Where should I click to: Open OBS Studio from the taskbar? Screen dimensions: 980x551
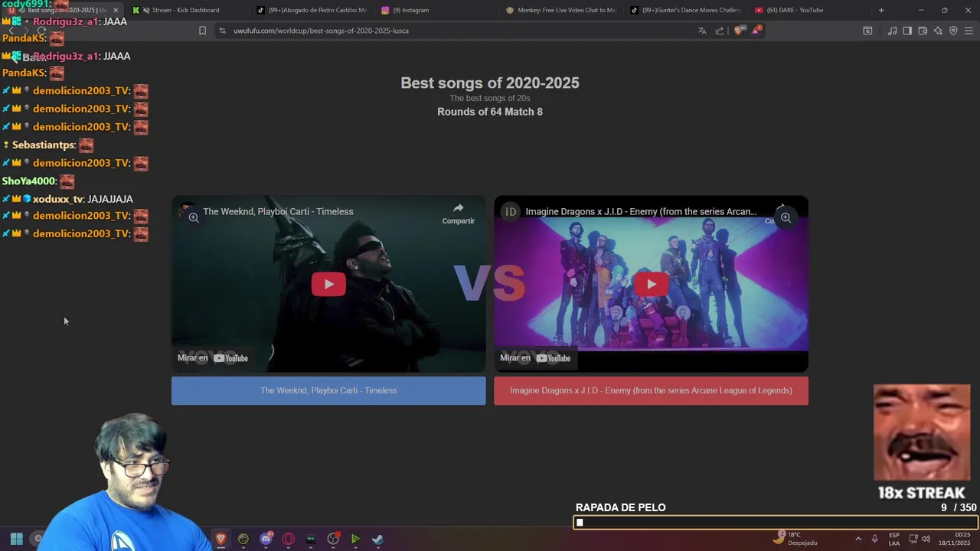click(333, 539)
